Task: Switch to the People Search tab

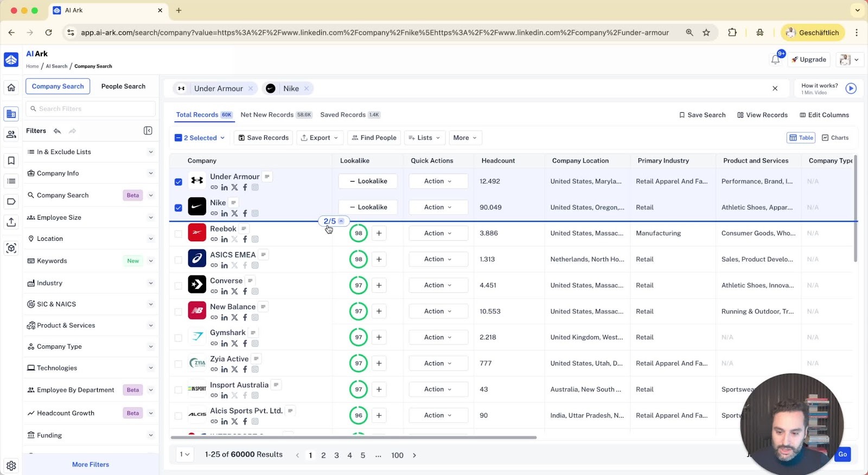Action: (x=123, y=86)
